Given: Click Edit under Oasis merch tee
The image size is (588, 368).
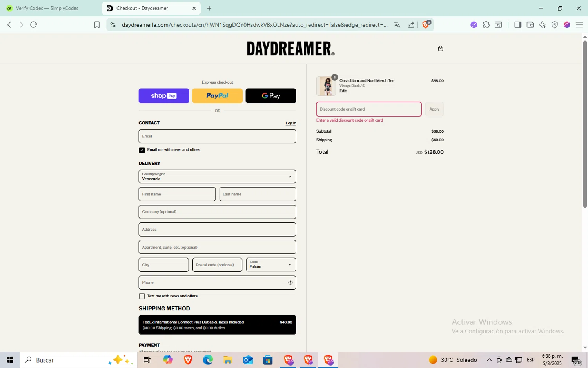Looking at the screenshot, I should 343,91.
